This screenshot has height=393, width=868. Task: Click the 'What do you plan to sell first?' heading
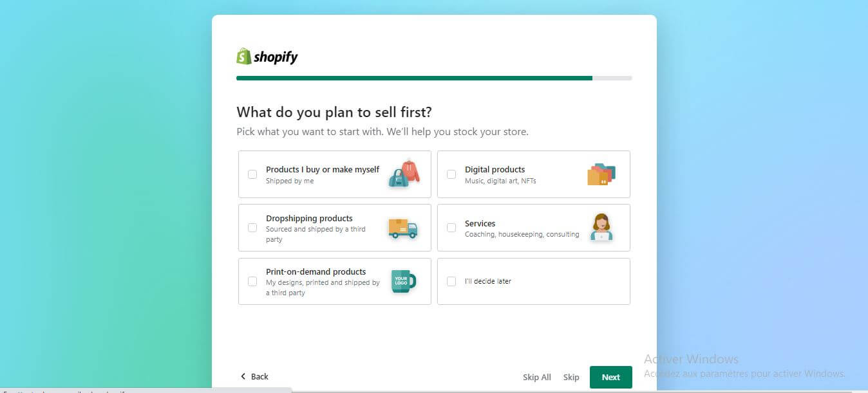click(x=334, y=112)
